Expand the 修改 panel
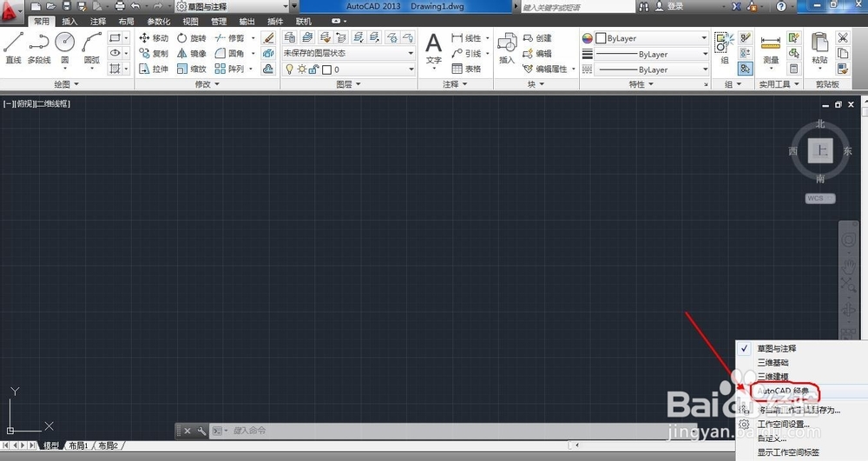The width and height of the screenshot is (868, 461). (207, 84)
